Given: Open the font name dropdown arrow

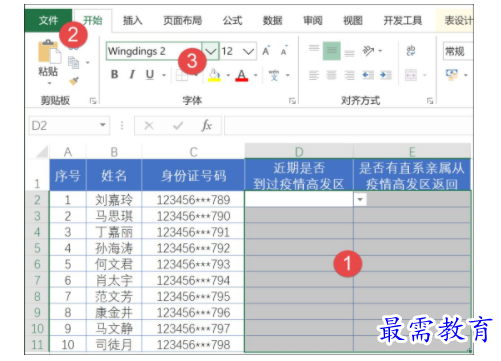Looking at the screenshot, I should coord(210,51).
